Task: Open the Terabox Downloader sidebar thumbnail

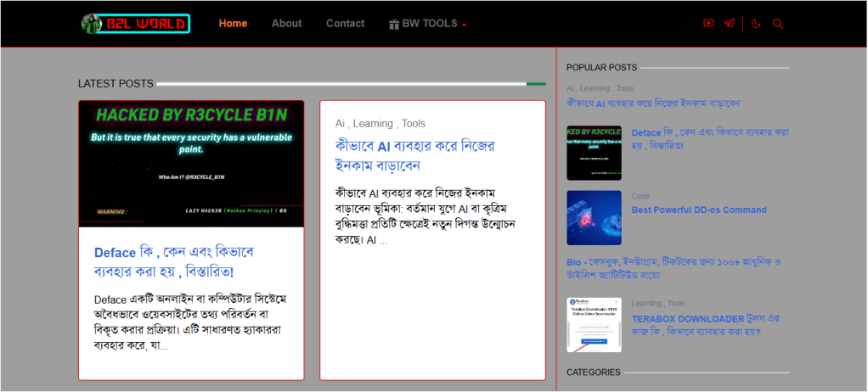Action: pos(594,324)
